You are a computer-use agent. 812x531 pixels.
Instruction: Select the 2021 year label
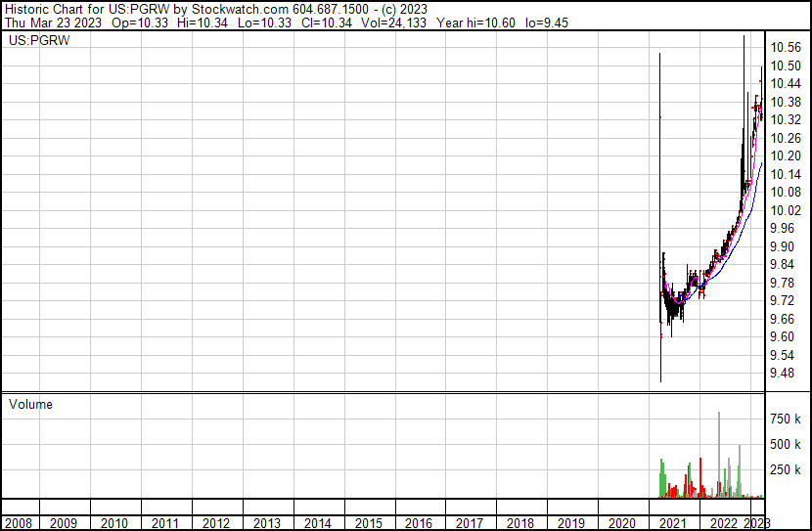coord(673,522)
